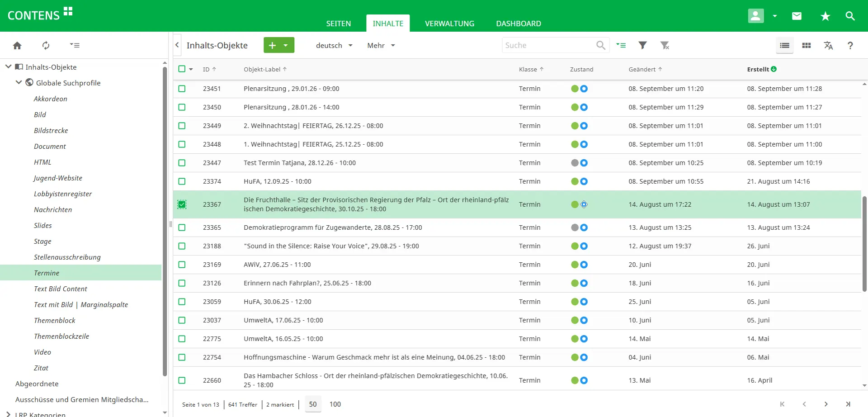Open the translation language icon
This screenshot has height=417, width=868.
point(828,45)
